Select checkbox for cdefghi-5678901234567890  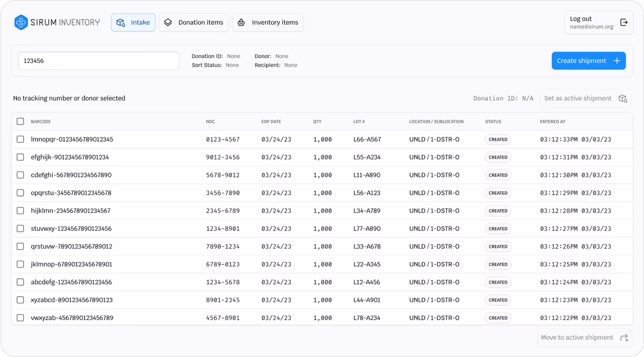point(20,175)
